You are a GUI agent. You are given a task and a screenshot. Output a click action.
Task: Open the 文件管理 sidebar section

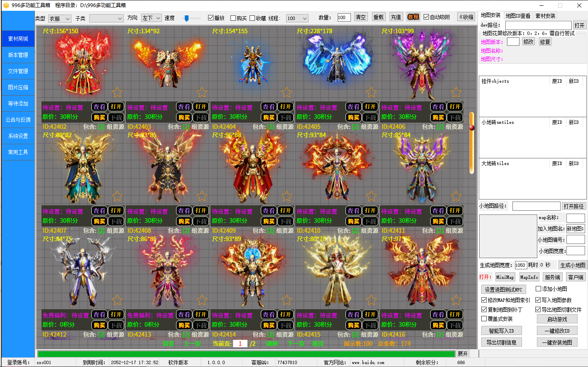tap(18, 71)
